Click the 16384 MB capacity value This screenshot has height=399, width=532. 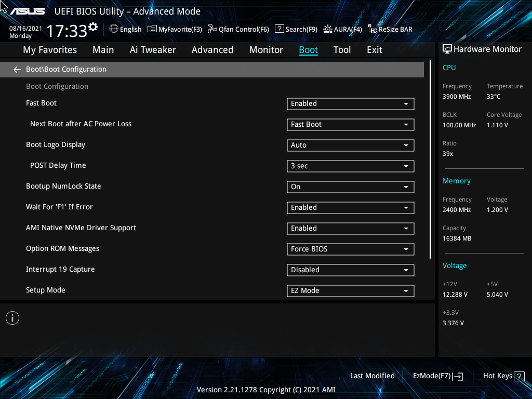[457, 238]
